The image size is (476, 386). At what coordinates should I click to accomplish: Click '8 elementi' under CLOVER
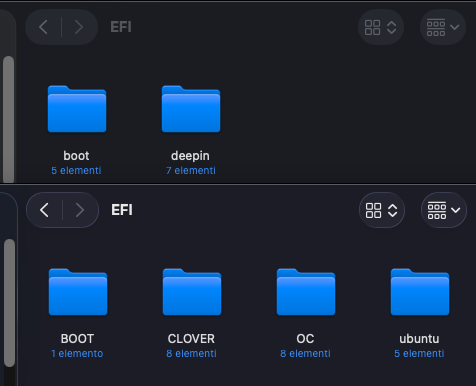[x=191, y=353]
